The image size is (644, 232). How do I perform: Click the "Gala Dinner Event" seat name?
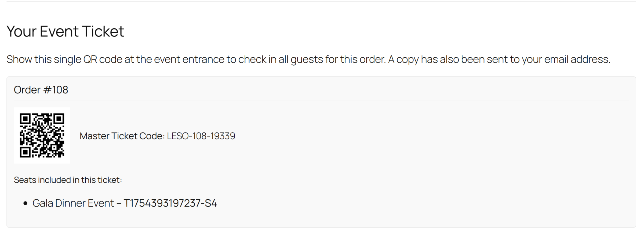73,203
